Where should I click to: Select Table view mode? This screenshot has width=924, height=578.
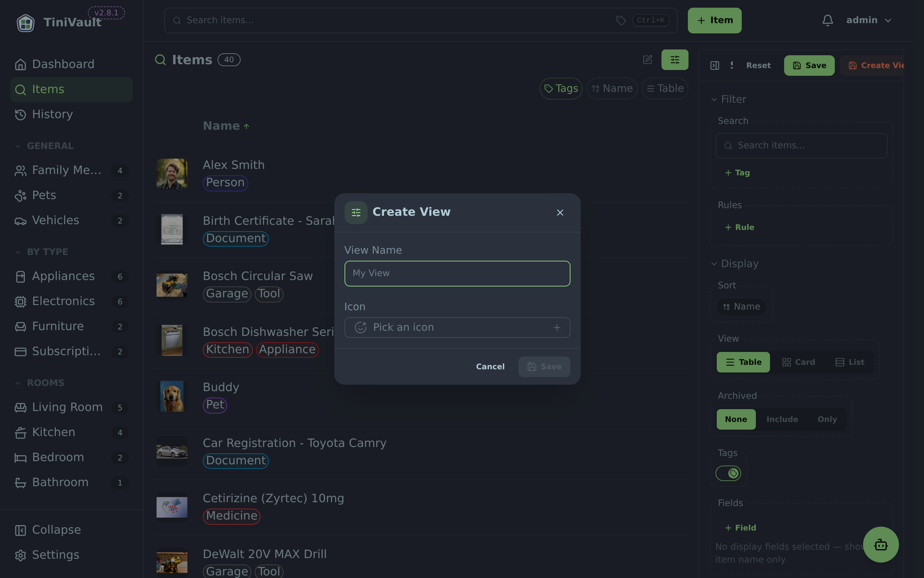pos(743,362)
